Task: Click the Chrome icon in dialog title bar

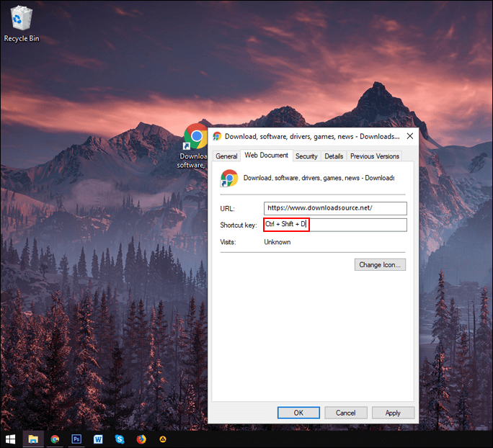Action: click(217, 136)
